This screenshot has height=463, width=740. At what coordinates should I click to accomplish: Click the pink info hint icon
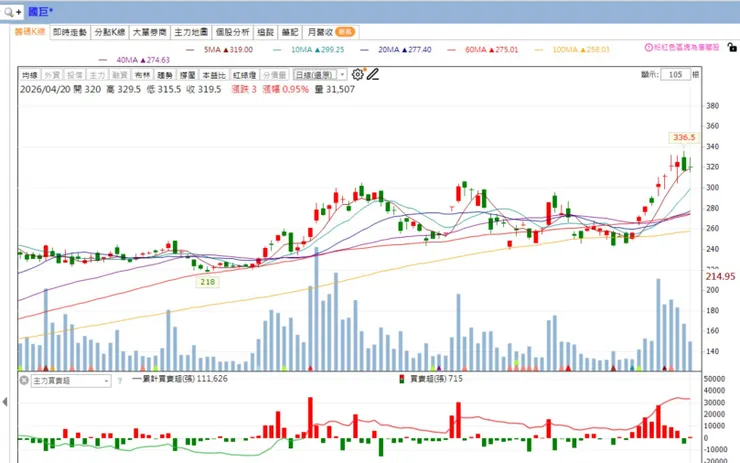pos(648,47)
